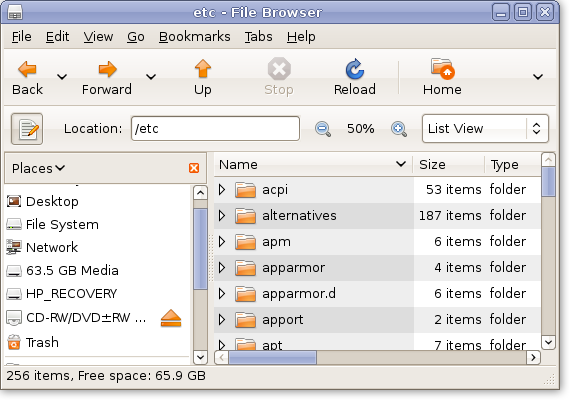570x400 pixels.
Task: Select the apparmor.d folder icon
Action: point(245,294)
